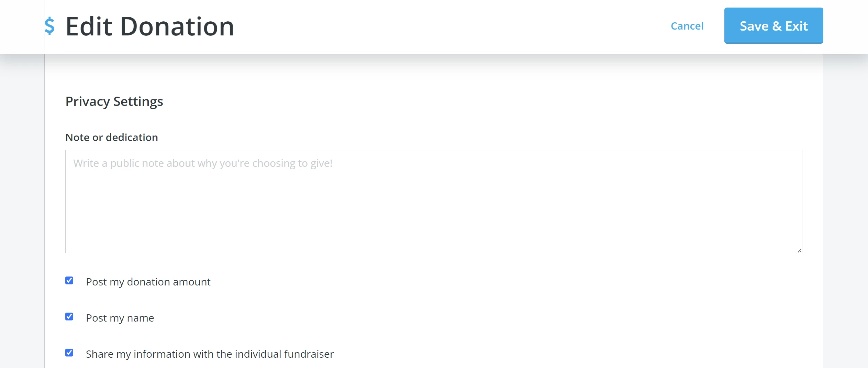Click the 'Post my name' label text
Image resolution: width=868 pixels, height=368 pixels.
click(120, 318)
